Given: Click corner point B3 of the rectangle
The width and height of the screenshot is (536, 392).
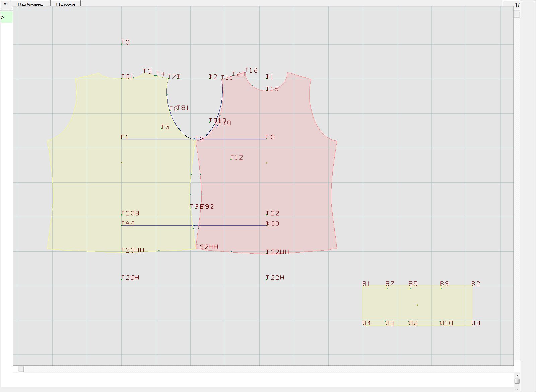Looking at the screenshot, I should (472, 325).
